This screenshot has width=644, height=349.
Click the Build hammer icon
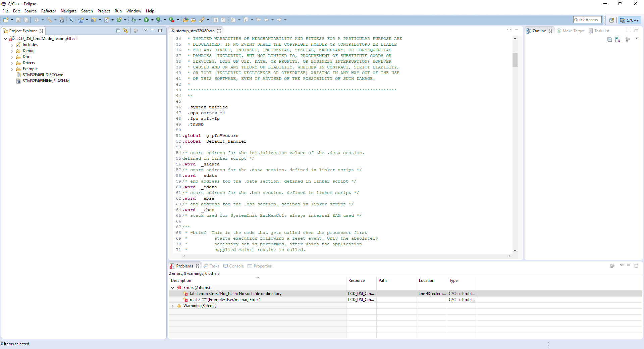coord(49,20)
